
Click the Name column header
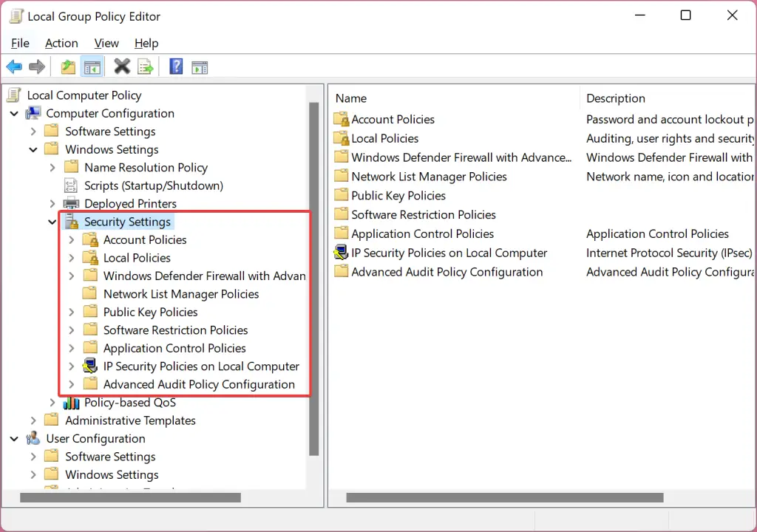350,98
